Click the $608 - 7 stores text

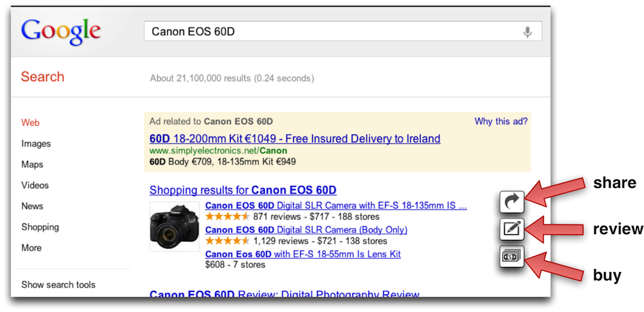pyautogui.click(x=235, y=264)
